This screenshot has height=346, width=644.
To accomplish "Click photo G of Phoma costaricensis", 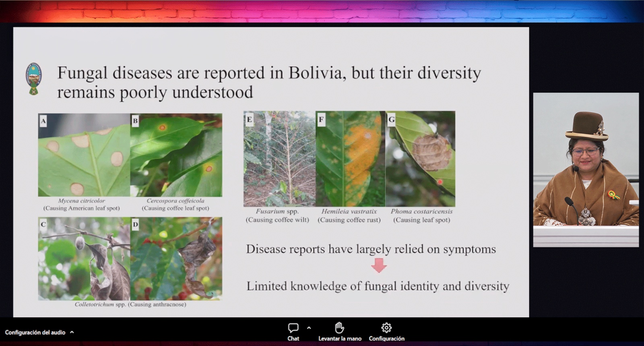I will coord(420,159).
